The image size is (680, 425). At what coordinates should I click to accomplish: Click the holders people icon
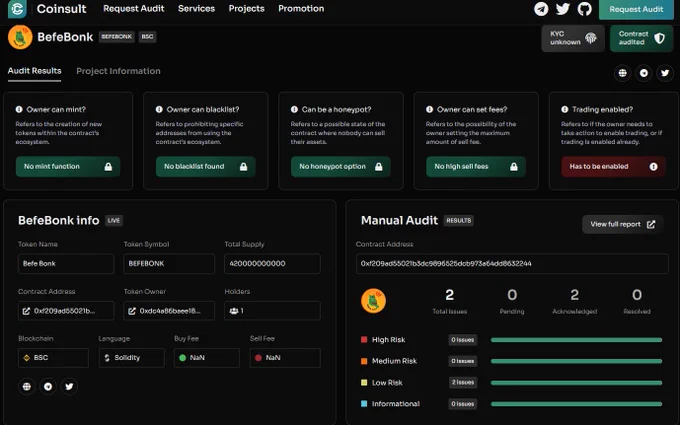pyautogui.click(x=234, y=311)
